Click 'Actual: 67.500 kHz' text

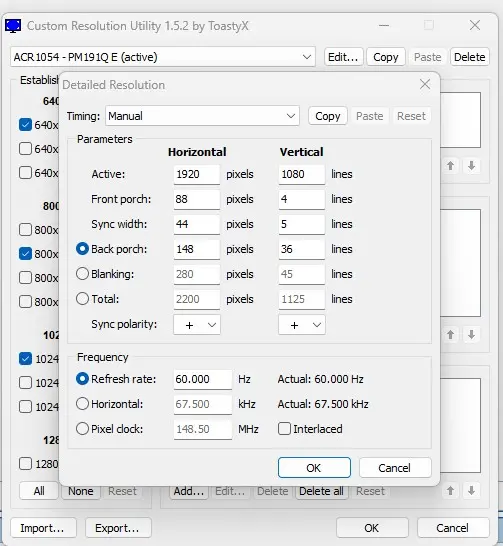(x=323, y=404)
